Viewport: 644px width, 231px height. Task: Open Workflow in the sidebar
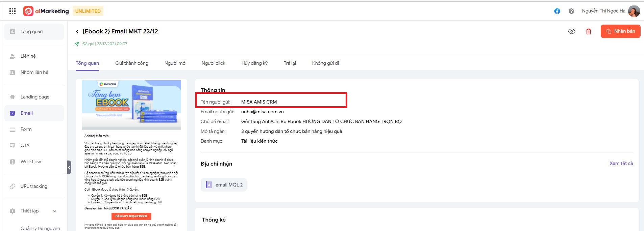point(34,162)
